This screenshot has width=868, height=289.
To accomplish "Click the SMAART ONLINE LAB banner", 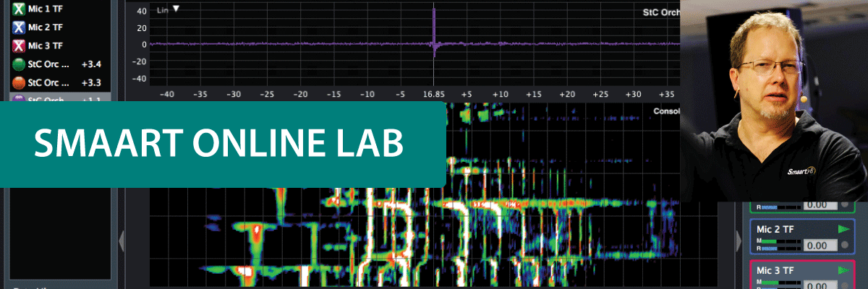I will click(223, 144).
